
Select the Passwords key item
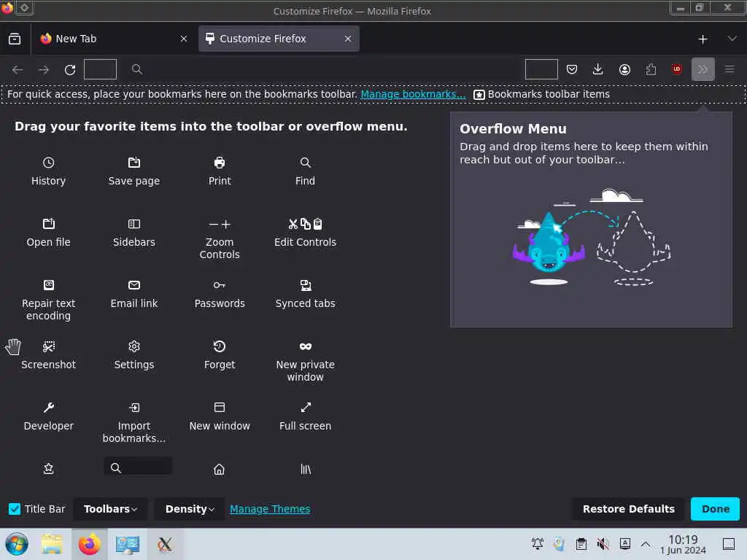220,295
